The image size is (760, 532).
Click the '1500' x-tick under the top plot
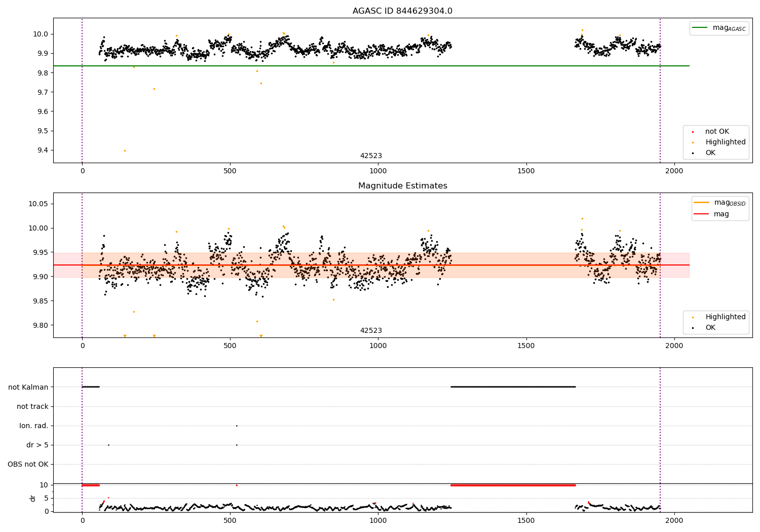tap(526, 171)
